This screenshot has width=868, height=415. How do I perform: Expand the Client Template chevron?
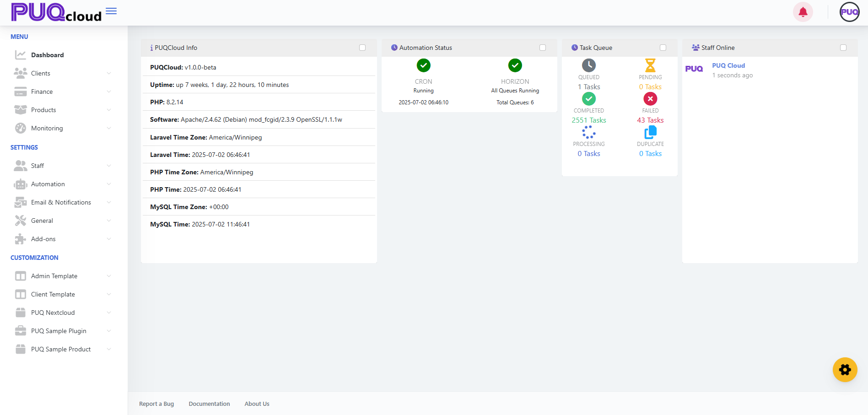(109, 294)
